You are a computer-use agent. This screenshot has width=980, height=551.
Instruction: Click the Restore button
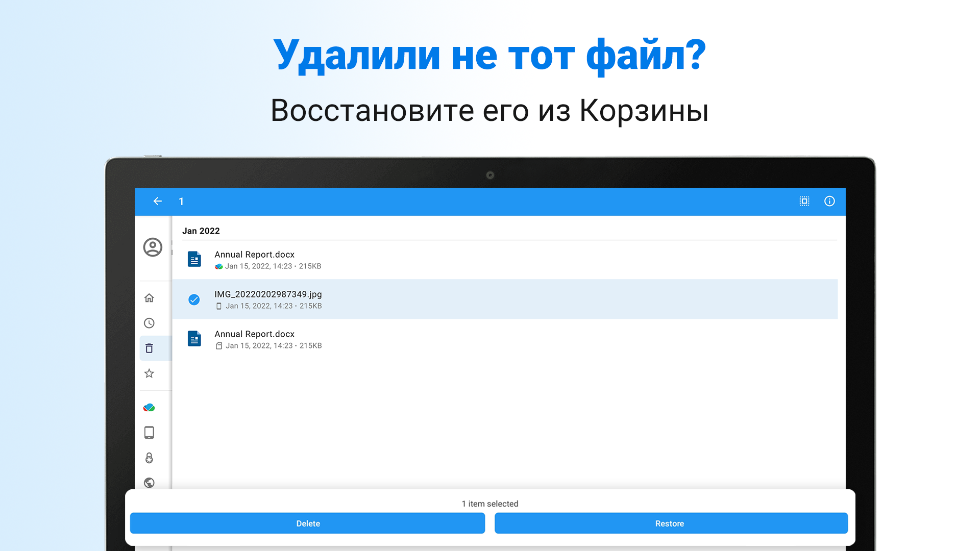(x=671, y=523)
